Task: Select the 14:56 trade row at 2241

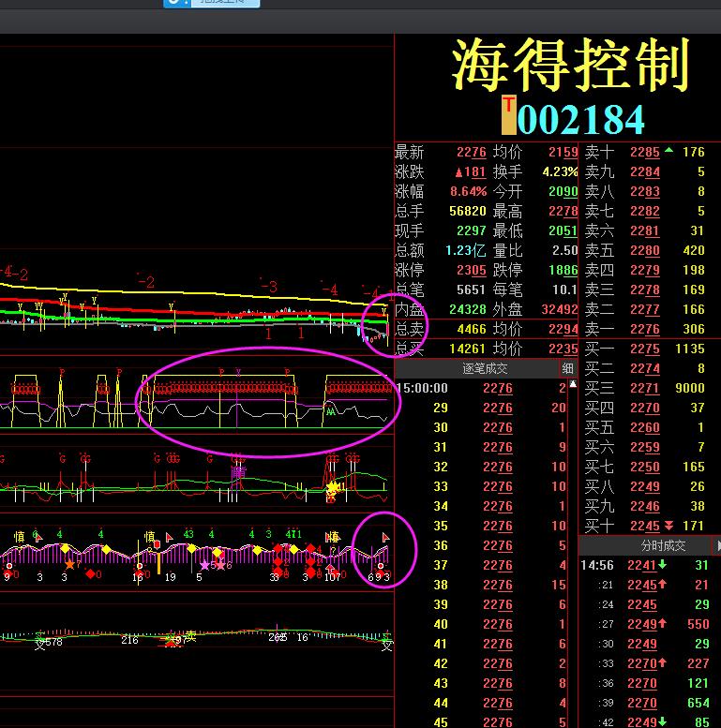Action: pos(644,565)
